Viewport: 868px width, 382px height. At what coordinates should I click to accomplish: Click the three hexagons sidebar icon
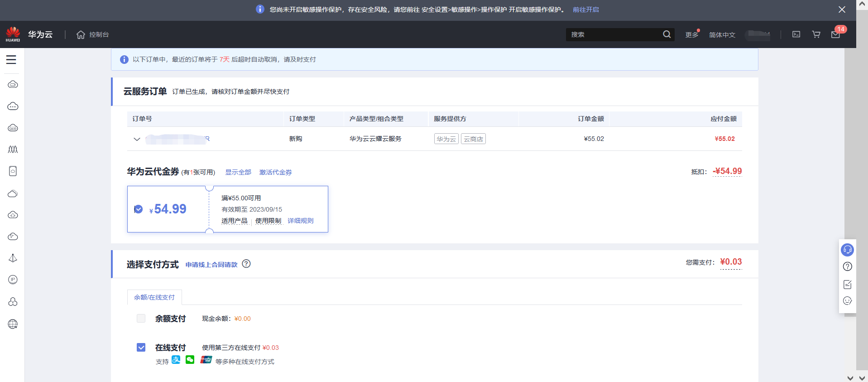click(13, 302)
